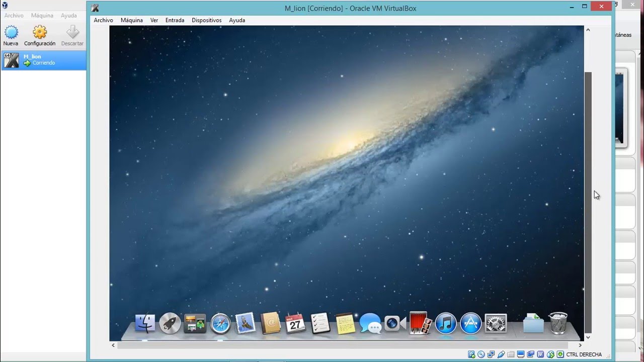Open Mail stamp icon in dock
Viewport: 644px width, 362px height.
[x=246, y=323]
